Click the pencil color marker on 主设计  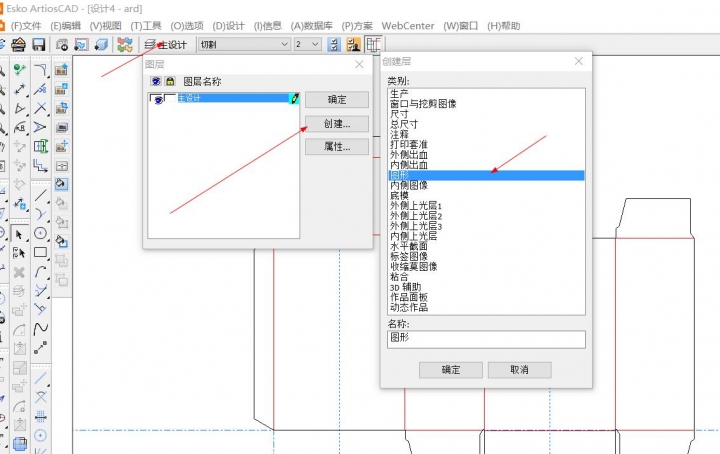[293, 99]
